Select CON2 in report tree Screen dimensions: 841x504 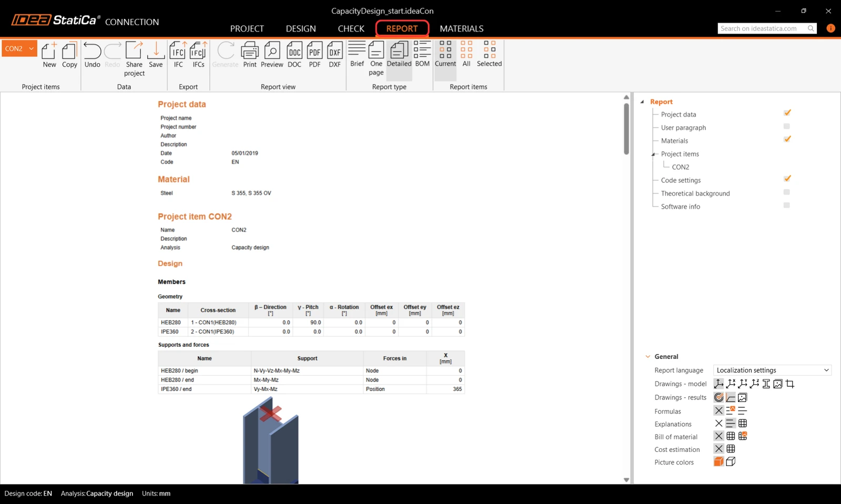pos(681,167)
